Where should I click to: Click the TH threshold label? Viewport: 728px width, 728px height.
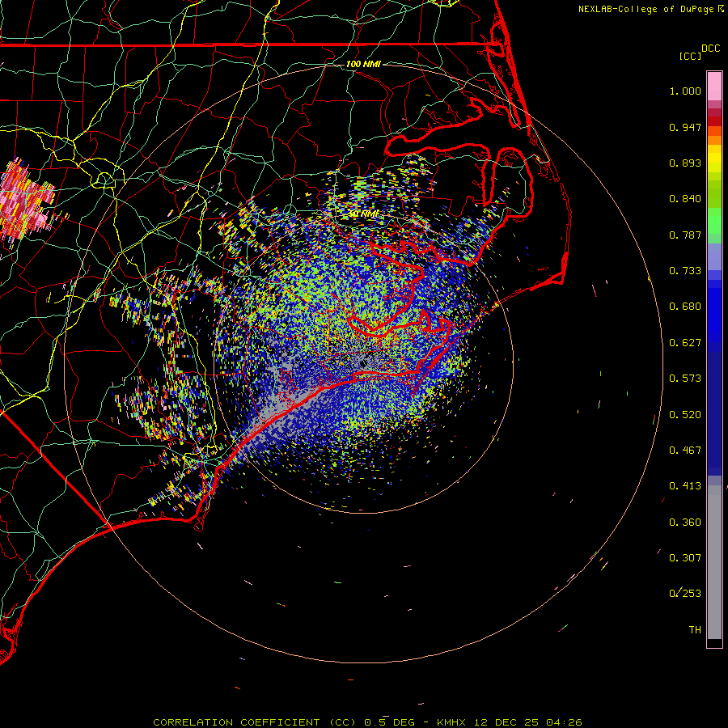point(695,630)
